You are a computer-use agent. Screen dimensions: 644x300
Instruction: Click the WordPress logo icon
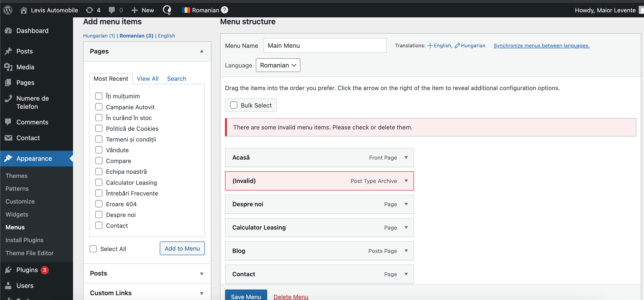pyautogui.click(x=8, y=10)
